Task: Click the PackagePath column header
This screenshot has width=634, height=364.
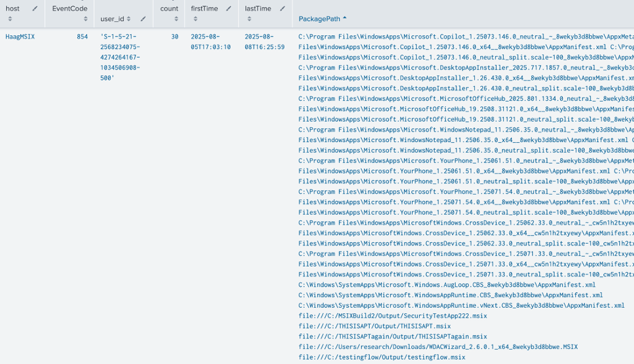Action: pos(319,19)
